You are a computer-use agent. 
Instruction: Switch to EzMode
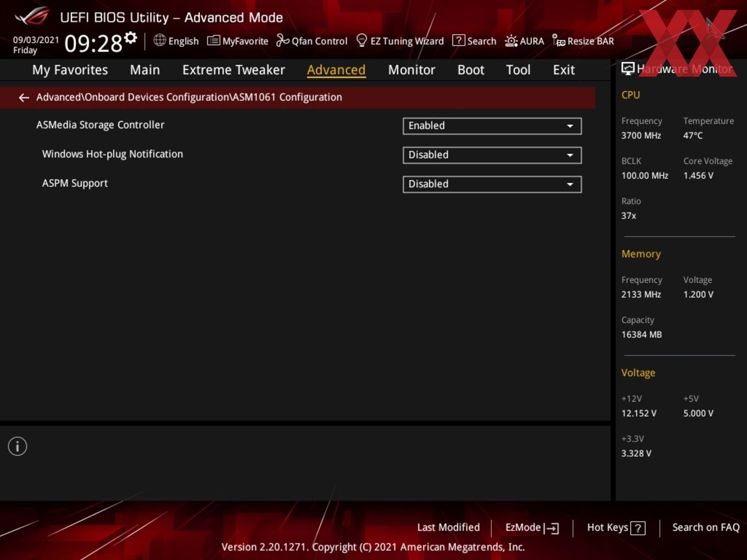pyautogui.click(x=523, y=528)
